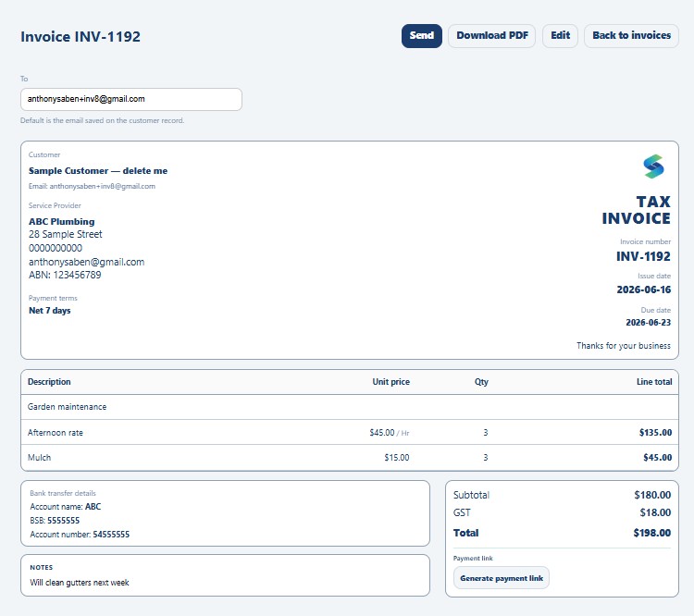The image size is (694, 616).
Task: Open the Edit invoice button
Action: (x=560, y=36)
